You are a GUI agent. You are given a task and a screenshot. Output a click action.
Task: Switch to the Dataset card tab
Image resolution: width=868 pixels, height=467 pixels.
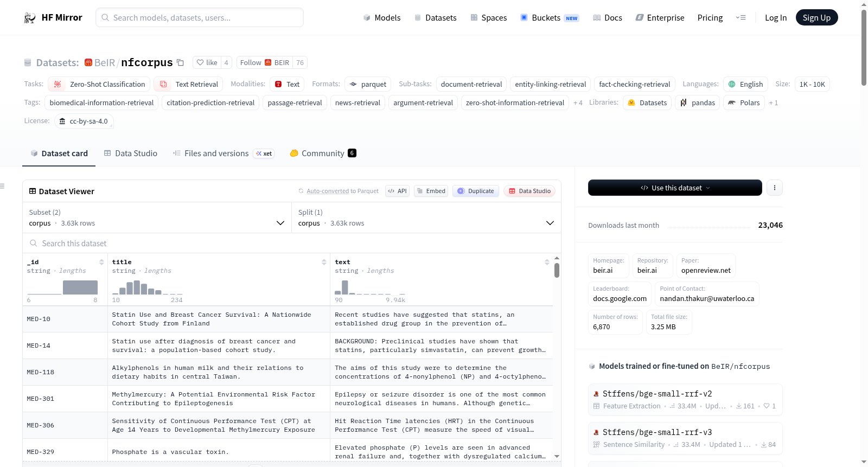point(59,153)
